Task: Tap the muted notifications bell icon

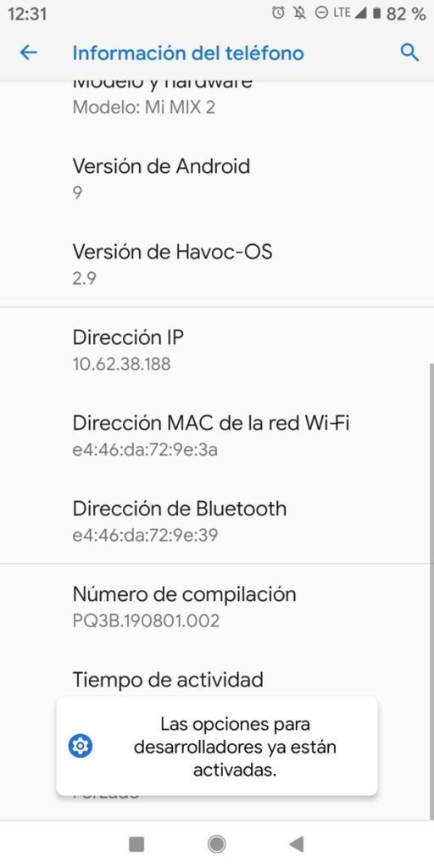Action: [300, 14]
